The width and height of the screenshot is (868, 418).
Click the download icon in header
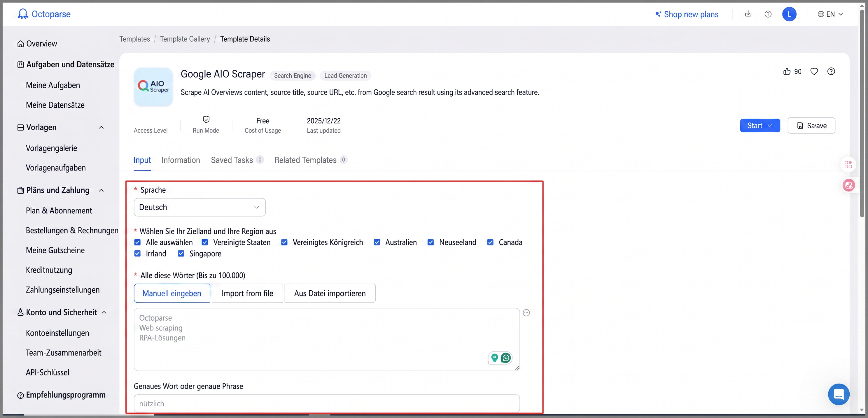[748, 14]
